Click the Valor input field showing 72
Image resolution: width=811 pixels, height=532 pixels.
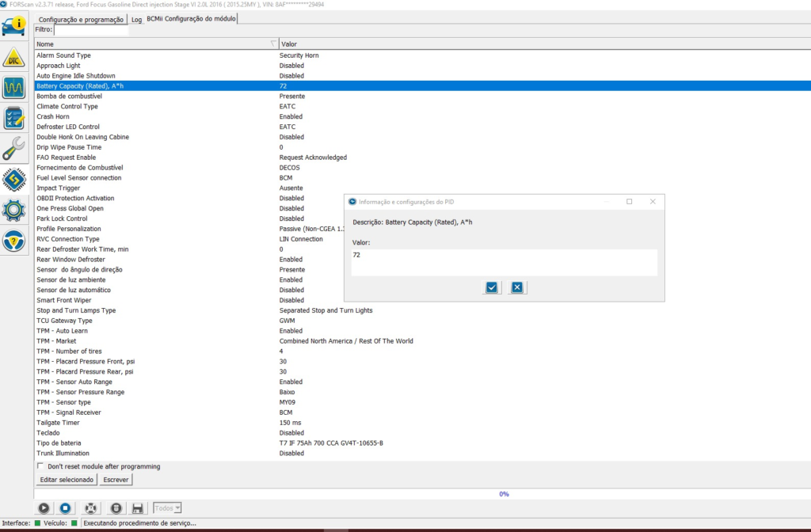point(504,262)
